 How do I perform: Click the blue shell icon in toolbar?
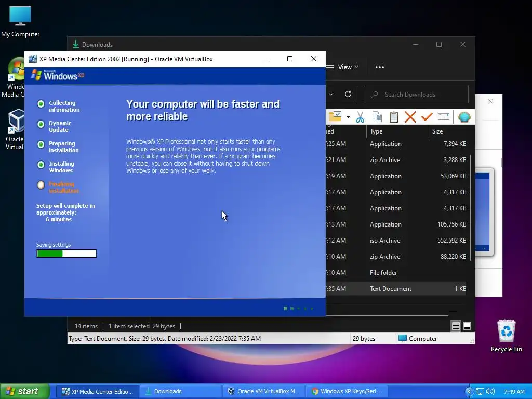(464, 117)
